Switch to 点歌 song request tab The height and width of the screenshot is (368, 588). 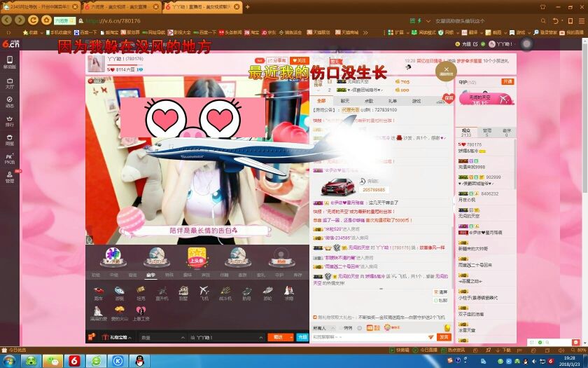[x=369, y=101]
